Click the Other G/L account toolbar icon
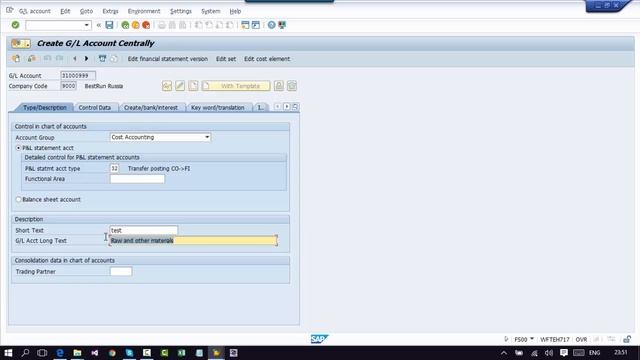The height and width of the screenshot is (360, 640). coord(16,59)
